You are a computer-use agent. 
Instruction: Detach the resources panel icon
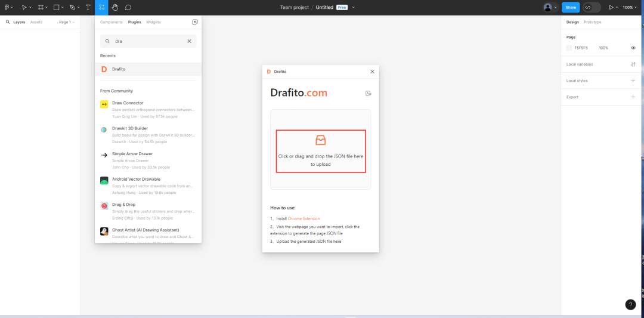coord(195,22)
